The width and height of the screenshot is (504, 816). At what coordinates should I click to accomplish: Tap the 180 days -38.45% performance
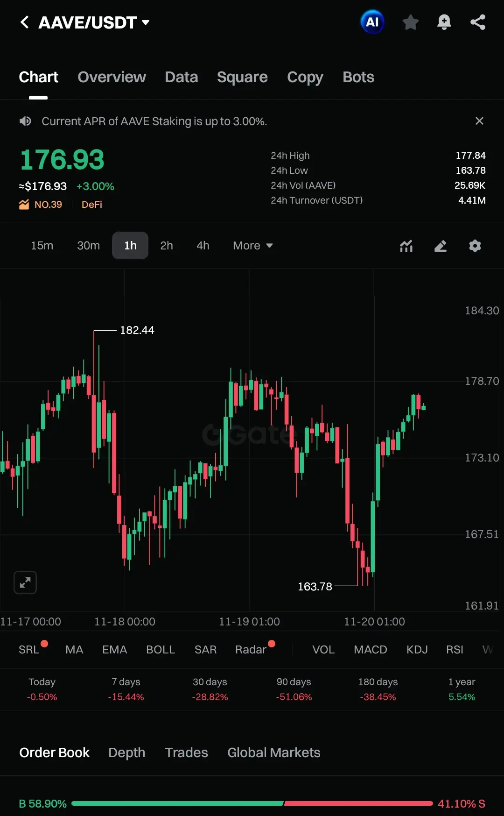[x=378, y=689]
